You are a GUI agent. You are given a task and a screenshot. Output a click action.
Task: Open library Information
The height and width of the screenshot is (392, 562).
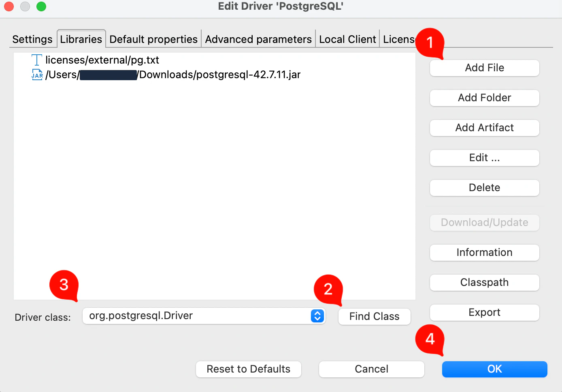(485, 253)
